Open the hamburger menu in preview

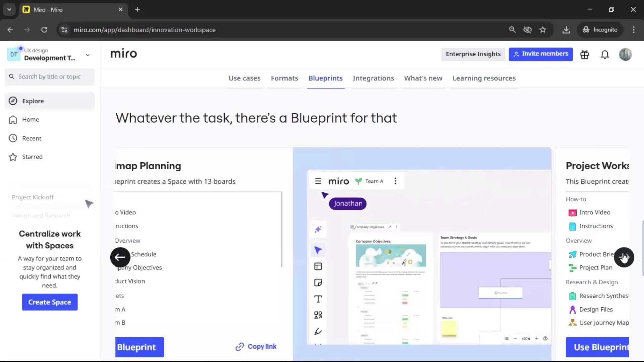tap(318, 181)
